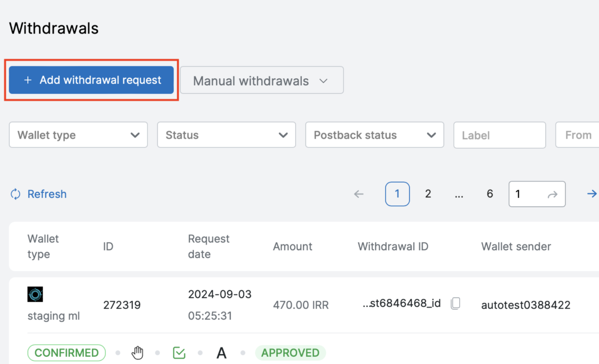Image resolution: width=599 pixels, height=364 pixels.
Task: Select page 2 in pagination
Action: [x=428, y=194]
